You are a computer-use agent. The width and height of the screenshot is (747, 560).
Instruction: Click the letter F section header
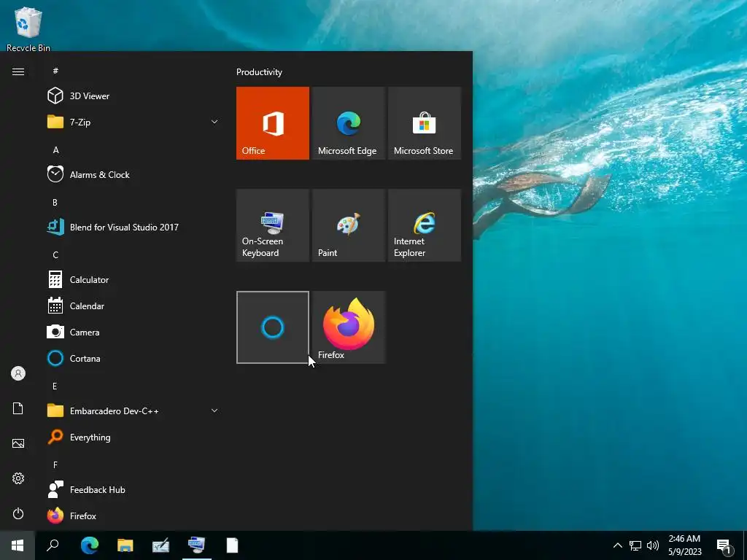[x=55, y=464]
